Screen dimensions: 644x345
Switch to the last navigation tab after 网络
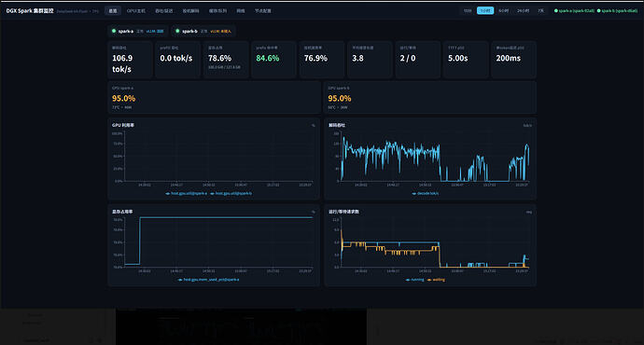[x=263, y=10]
